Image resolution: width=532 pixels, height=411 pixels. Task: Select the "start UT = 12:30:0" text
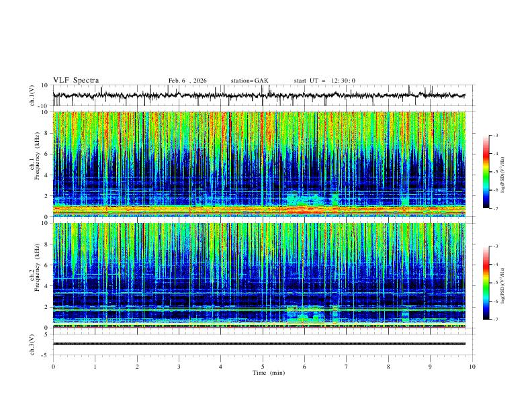click(324, 81)
